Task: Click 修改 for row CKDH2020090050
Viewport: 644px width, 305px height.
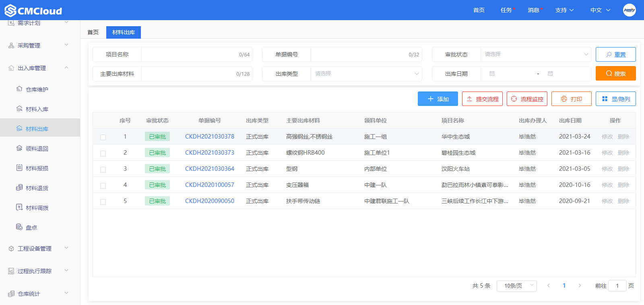Action: pyautogui.click(x=607, y=201)
